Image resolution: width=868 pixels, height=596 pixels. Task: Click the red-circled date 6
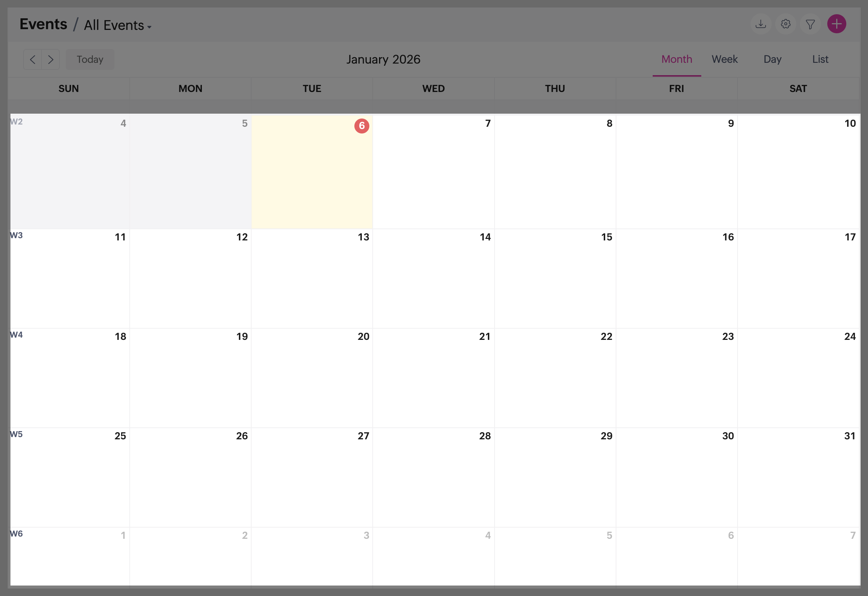361,126
